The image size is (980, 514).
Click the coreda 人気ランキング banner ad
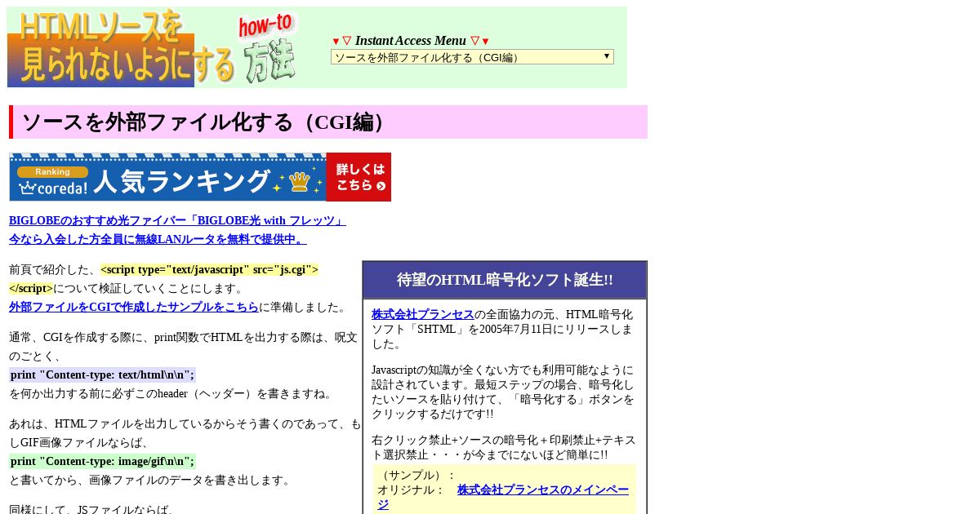pyautogui.click(x=200, y=177)
